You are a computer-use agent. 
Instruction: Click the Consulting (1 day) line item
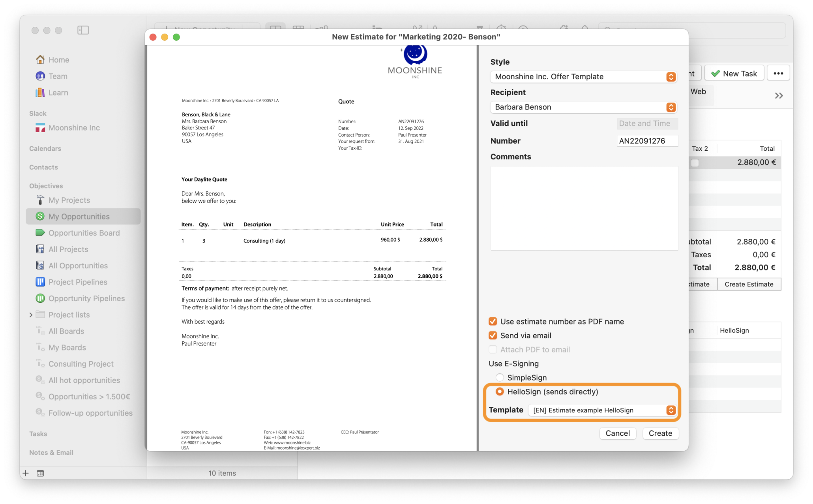point(264,241)
